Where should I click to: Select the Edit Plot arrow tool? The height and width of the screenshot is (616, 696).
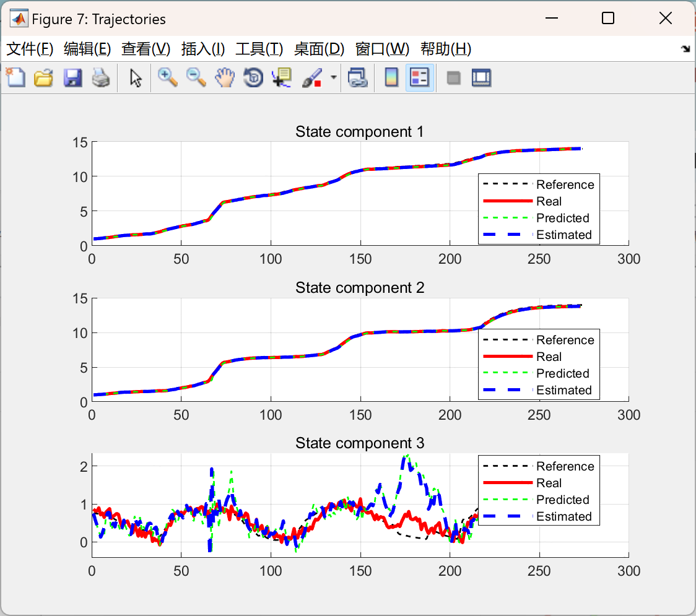[x=136, y=77]
